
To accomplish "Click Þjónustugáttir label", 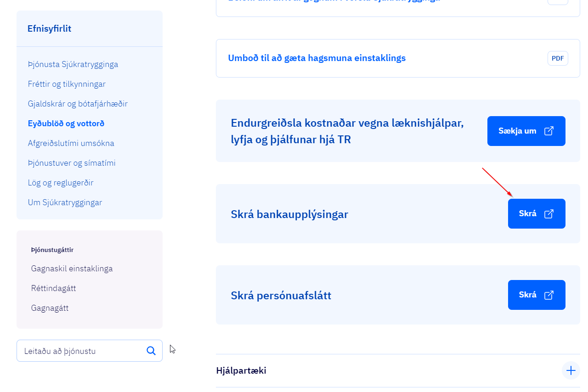I will click(x=52, y=250).
